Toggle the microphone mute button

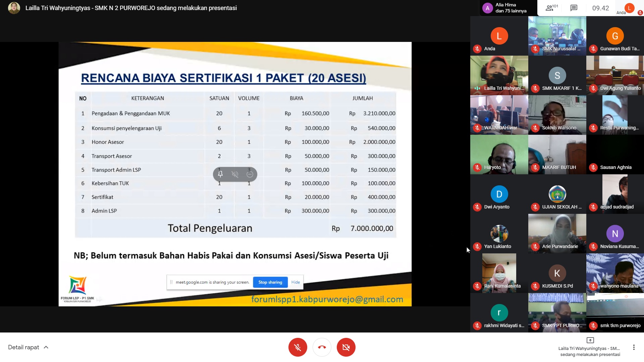click(x=298, y=347)
